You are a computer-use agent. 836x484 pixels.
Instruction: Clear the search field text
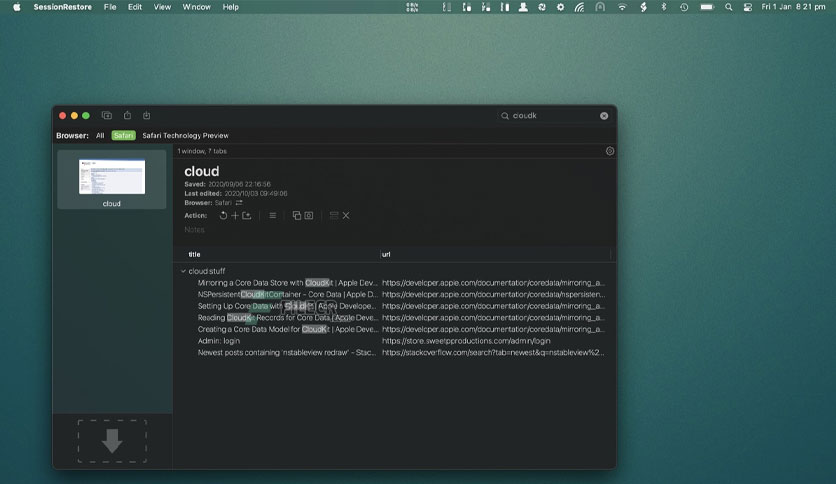click(604, 116)
